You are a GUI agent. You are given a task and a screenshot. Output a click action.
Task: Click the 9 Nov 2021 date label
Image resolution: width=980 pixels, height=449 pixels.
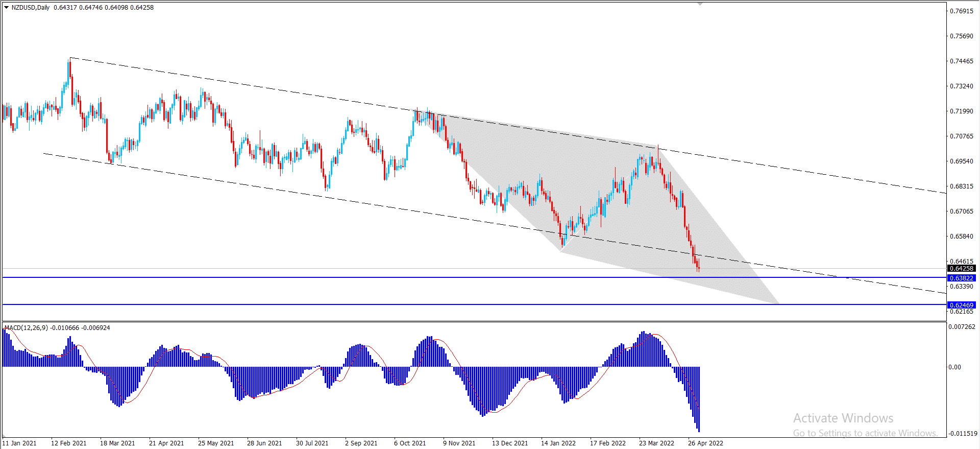pyautogui.click(x=459, y=443)
